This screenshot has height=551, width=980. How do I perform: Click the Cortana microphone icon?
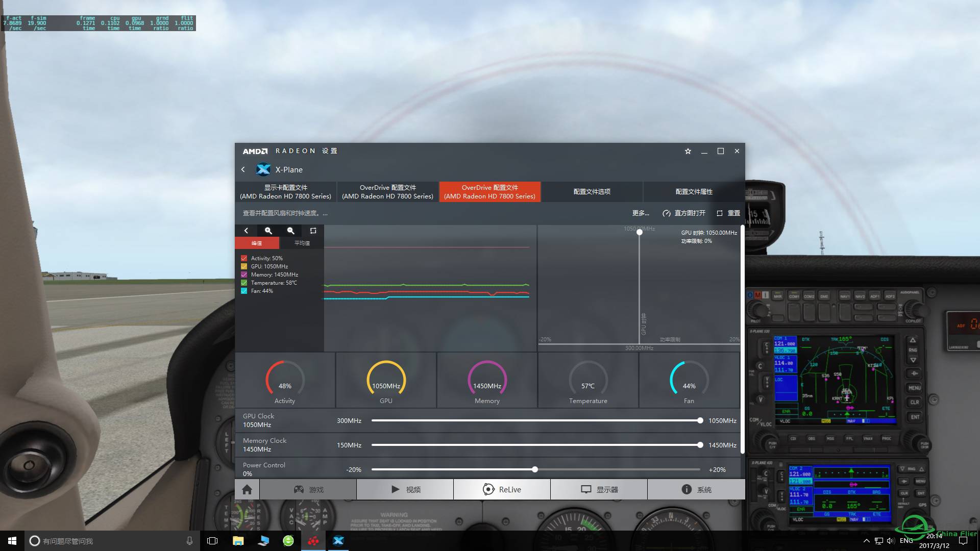[x=189, y=541]
